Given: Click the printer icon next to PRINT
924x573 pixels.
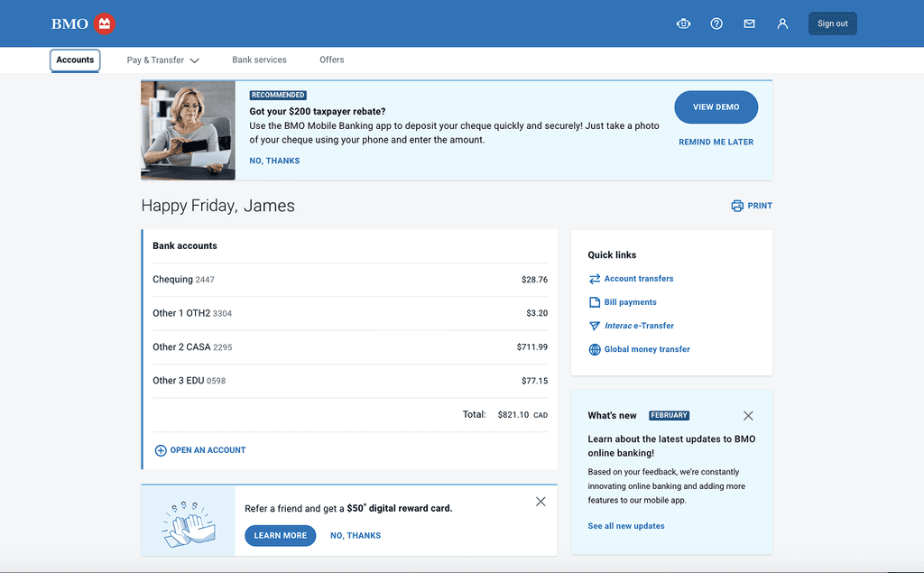Looking at the screenshot, I should (x=737, y=206).
